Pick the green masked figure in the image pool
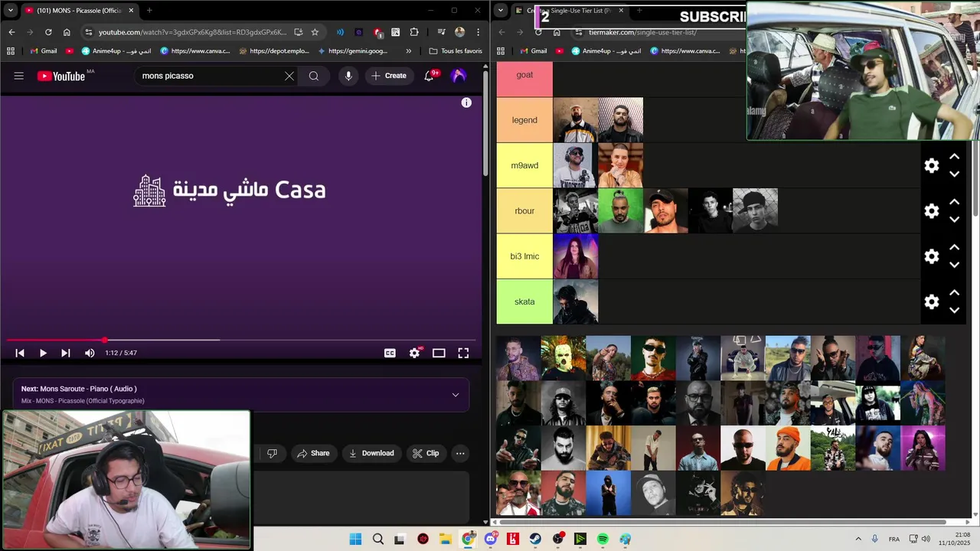The image size is (980, 551). coord(563,357)
